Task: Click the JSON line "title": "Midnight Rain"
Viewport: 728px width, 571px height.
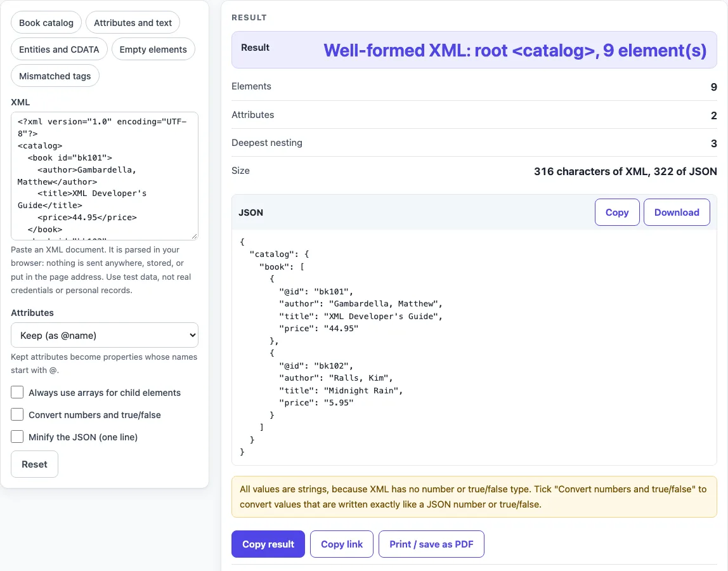Action: [x=341, y=390]
